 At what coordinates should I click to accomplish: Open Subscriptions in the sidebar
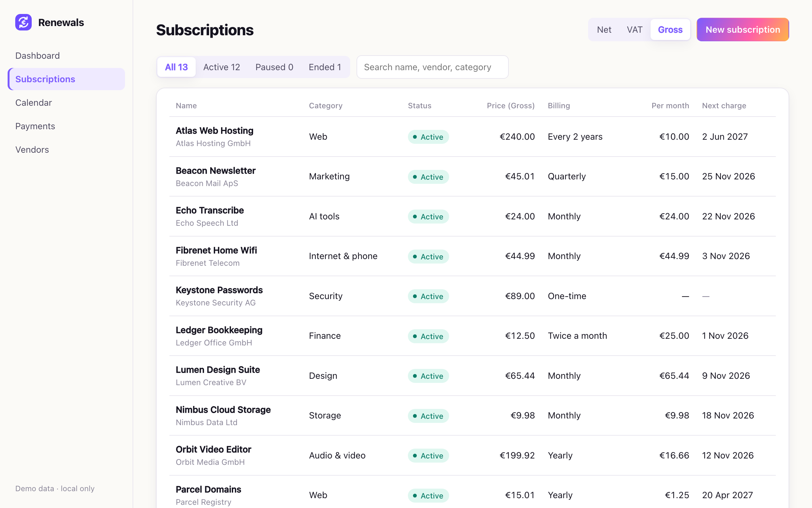tap(66, 79)
